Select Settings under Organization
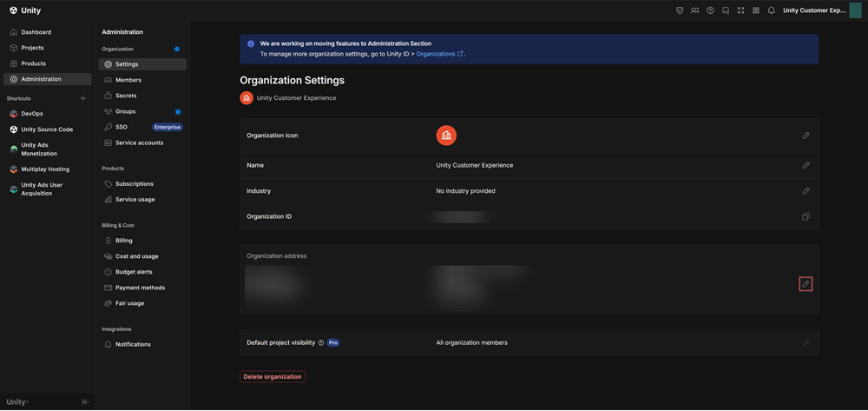 pyautogui.click(x=142, y=64)
